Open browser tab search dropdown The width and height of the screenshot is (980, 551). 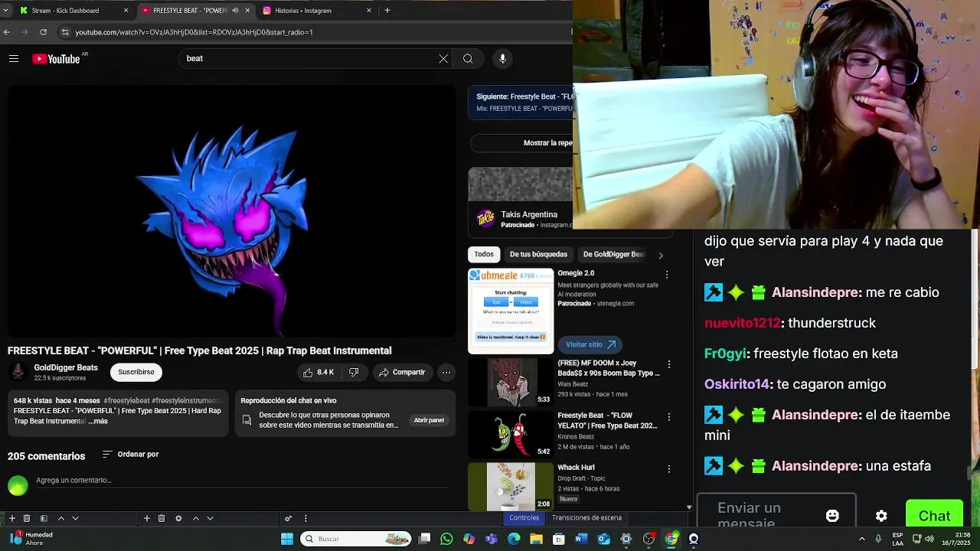[6, 11]
